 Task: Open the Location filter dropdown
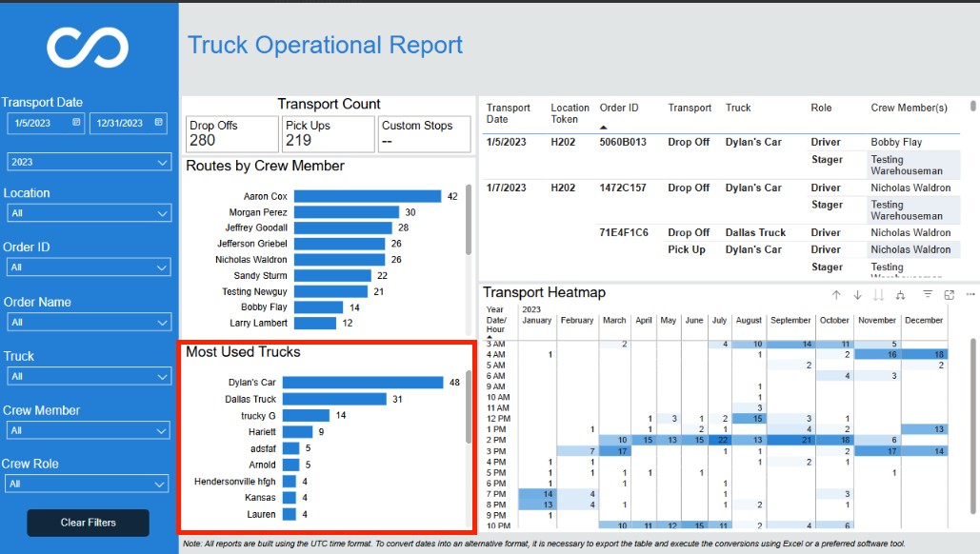89,213
